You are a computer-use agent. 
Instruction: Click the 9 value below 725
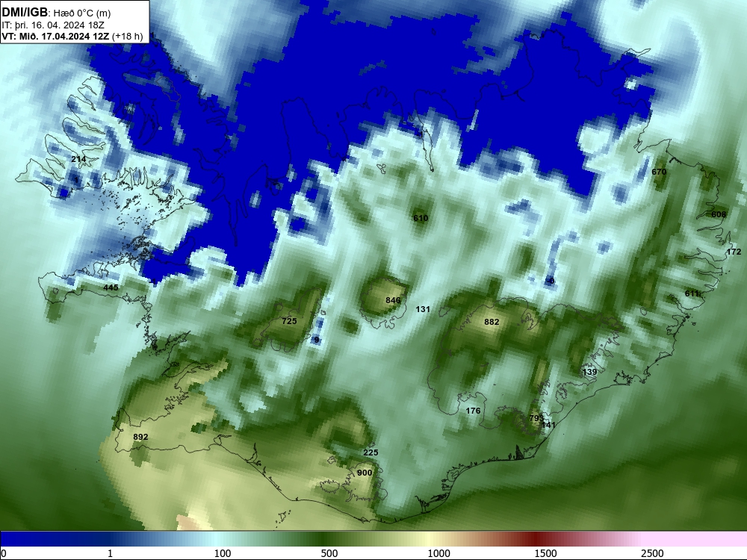click(x=316, y=340)
